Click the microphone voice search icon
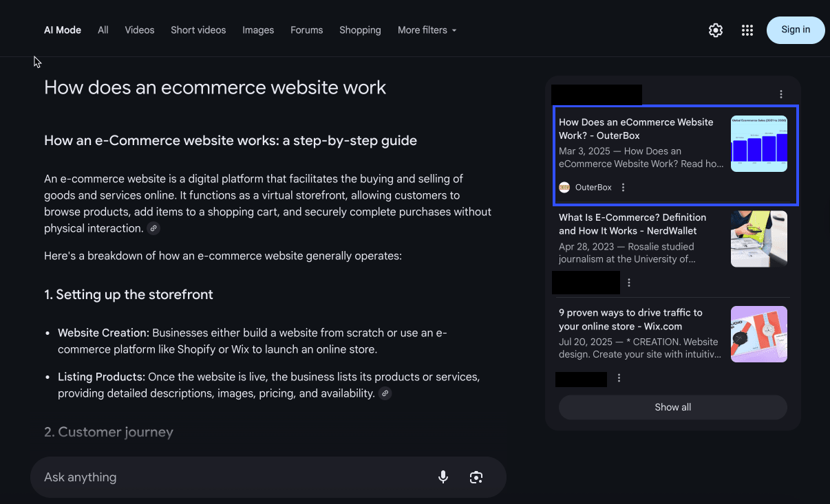 pyautogui.click(x=443, y=477)
